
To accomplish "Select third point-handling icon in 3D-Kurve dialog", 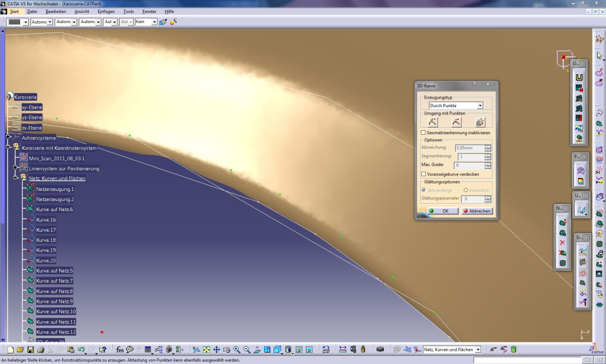I will (x=480, y=122).
